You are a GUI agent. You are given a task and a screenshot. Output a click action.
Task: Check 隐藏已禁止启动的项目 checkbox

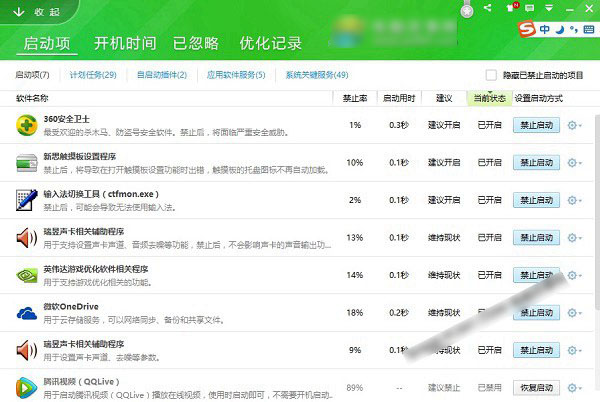[x=491, y=75]
